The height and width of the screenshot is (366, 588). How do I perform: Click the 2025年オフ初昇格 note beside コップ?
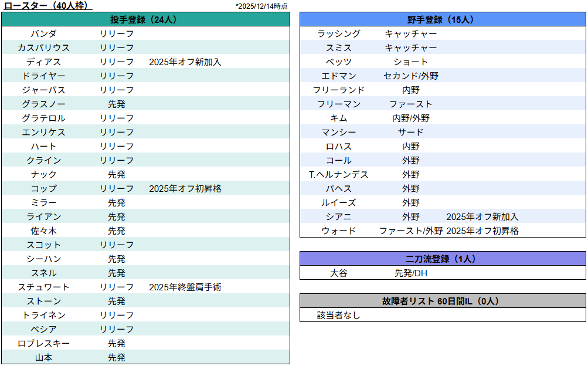point(185,188)
